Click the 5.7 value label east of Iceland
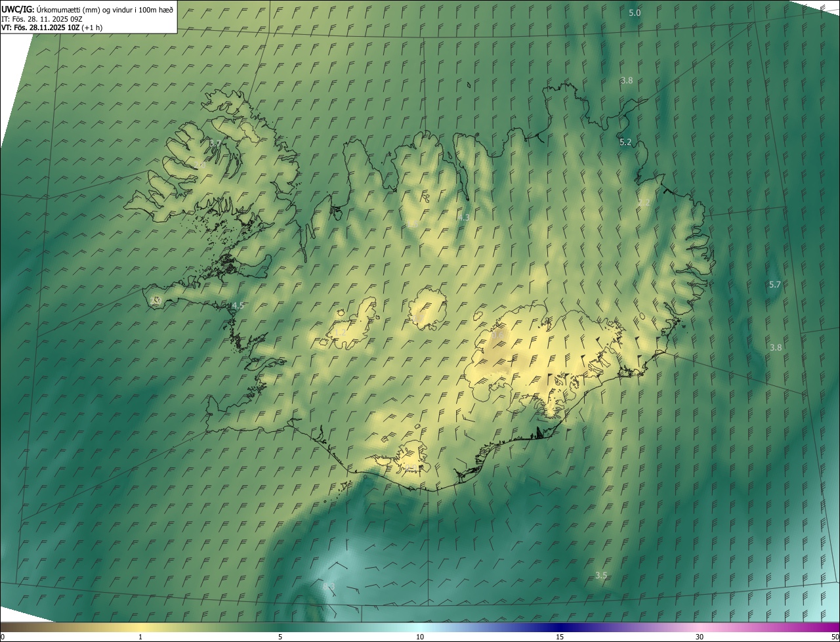Screen dimensions: 840x642 point(775,284)
